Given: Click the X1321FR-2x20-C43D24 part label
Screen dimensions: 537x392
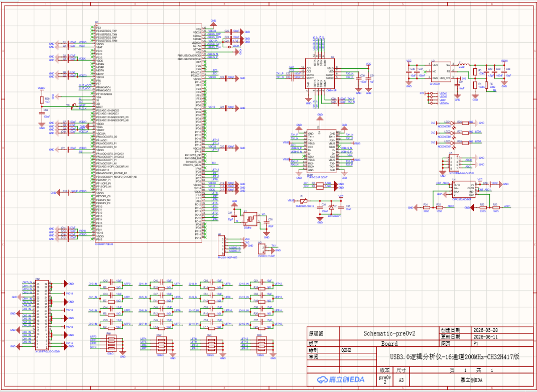Looking at the screenshot, I should [48, 351].
